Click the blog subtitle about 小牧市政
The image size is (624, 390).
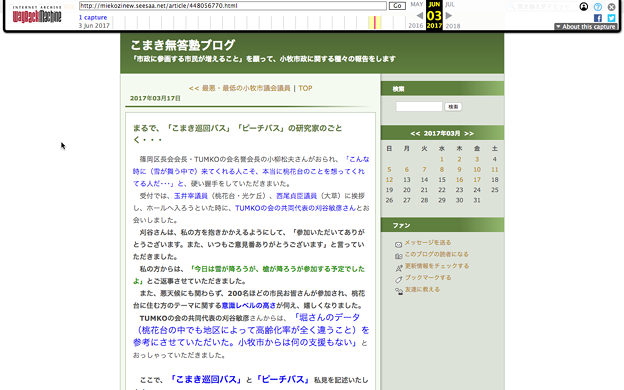pos(264,59)
